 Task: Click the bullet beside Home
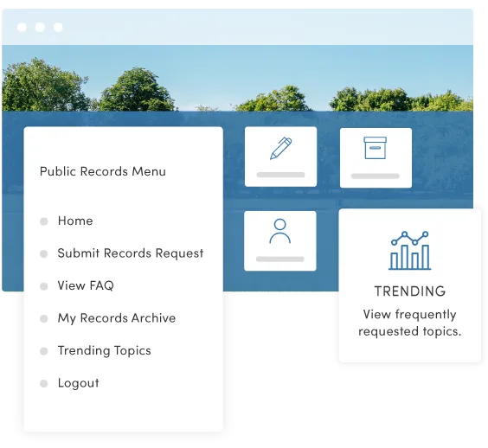(44, 221)
